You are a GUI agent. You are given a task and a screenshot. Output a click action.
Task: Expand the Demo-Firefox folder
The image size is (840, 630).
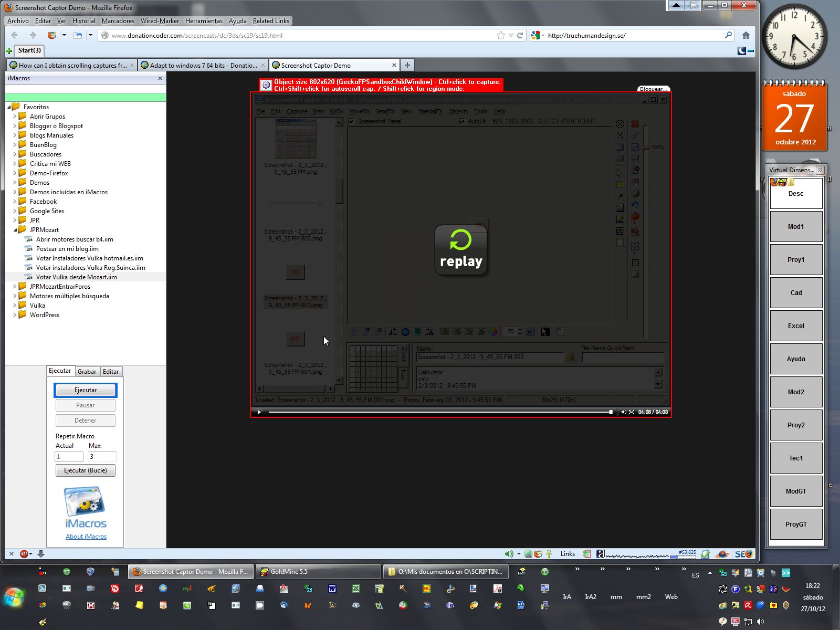[x=15, y=173]
